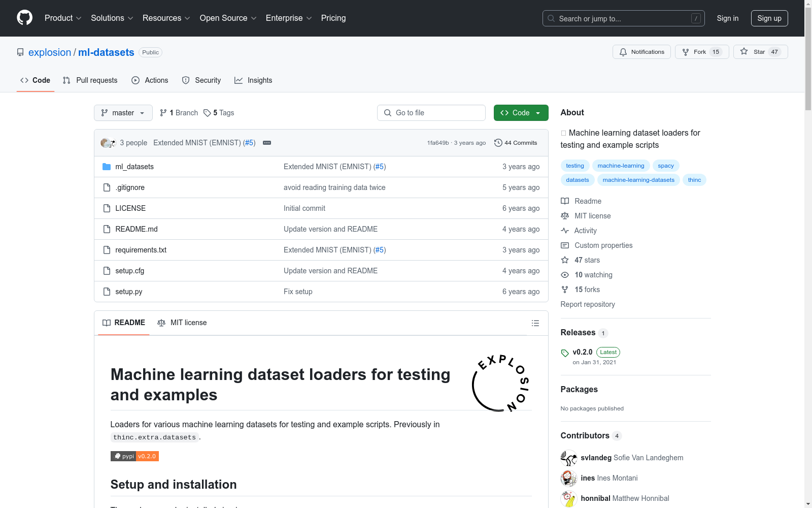Viewport: 812px width, 508px height.
Task: Click the svlandeg avatar
Action: [x=569, y=458]
